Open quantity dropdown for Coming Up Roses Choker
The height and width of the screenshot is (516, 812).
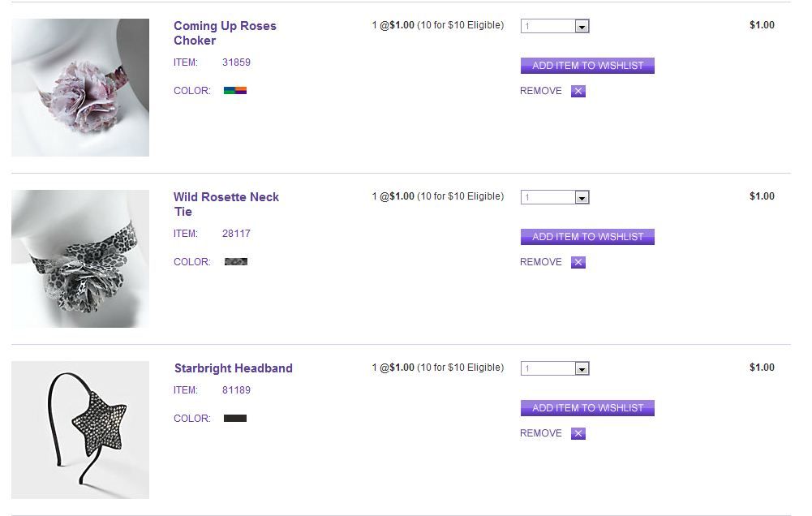click(x=555, y=27)
